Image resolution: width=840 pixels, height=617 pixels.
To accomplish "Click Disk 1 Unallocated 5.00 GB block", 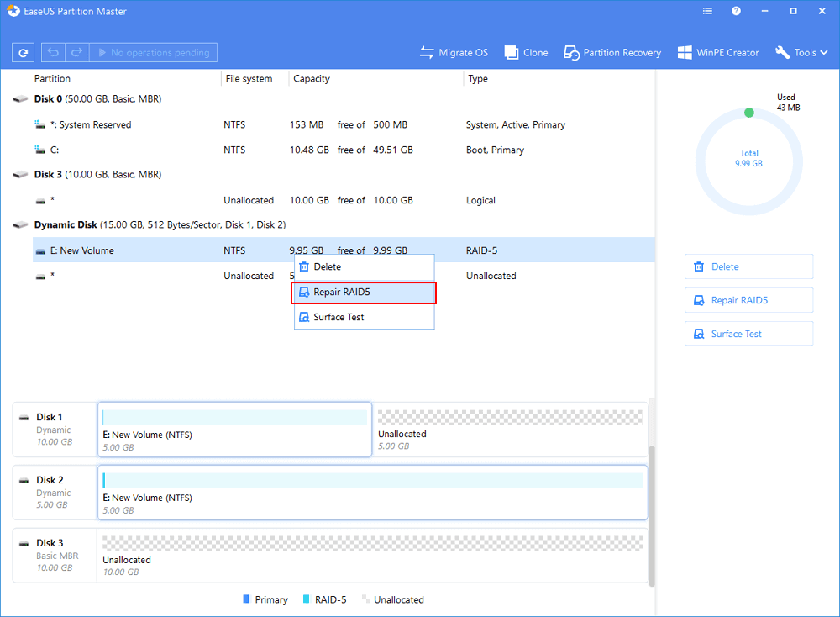I will (509, 430).
